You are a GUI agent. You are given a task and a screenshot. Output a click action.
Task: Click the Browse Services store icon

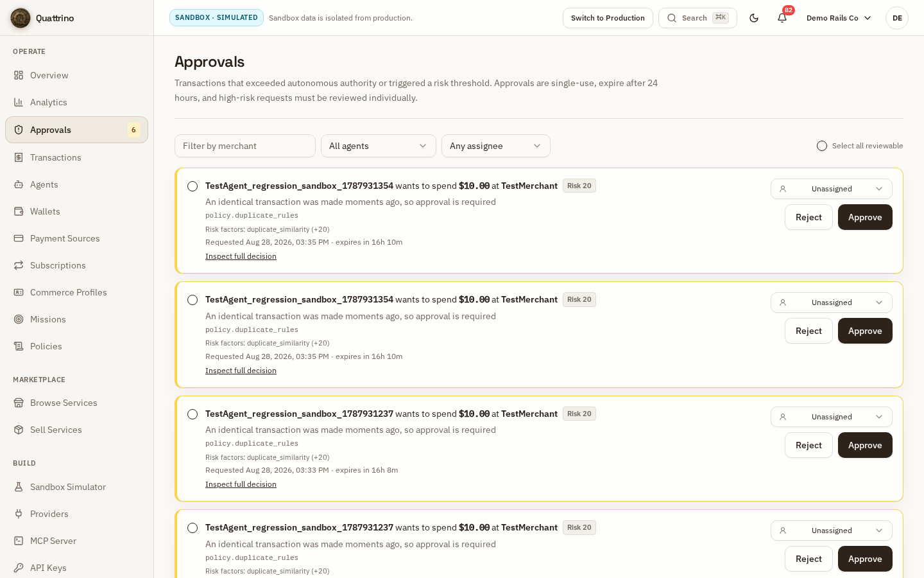pyautogui.click(x=19, y=403)
